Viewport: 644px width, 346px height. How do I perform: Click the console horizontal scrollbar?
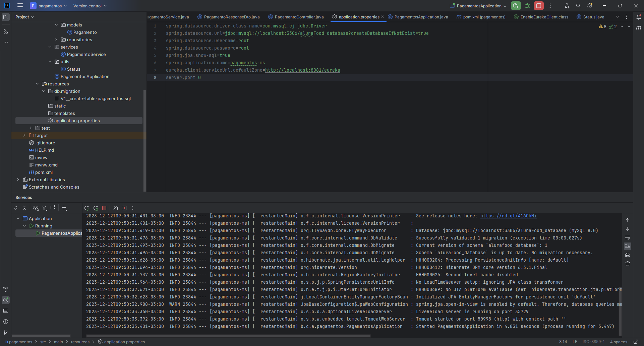click(228, 336)
